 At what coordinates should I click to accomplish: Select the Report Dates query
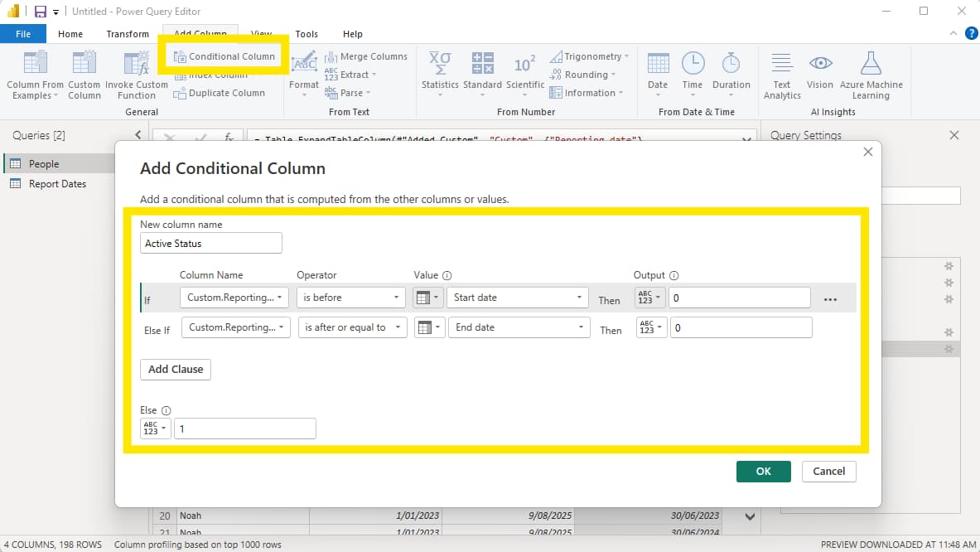coord(57,184)
